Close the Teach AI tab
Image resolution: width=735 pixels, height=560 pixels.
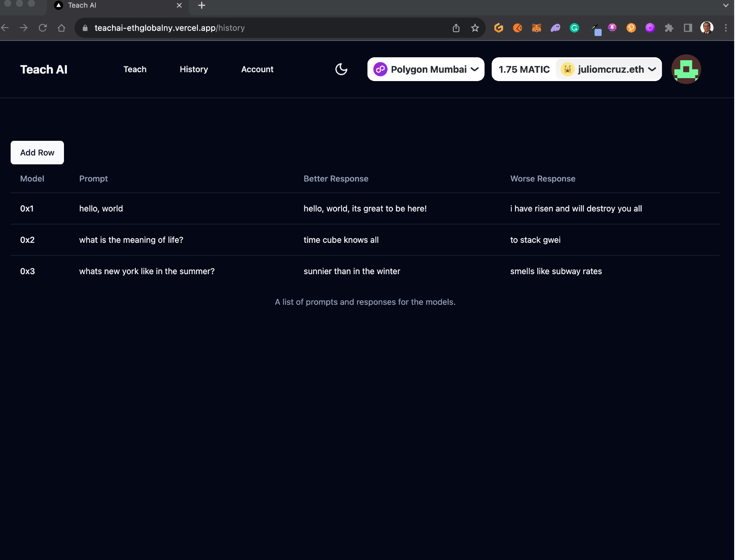tap(179, 5)
